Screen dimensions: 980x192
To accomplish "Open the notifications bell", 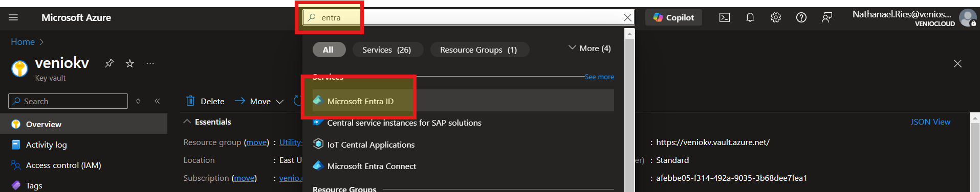I will tap(750, 17).
